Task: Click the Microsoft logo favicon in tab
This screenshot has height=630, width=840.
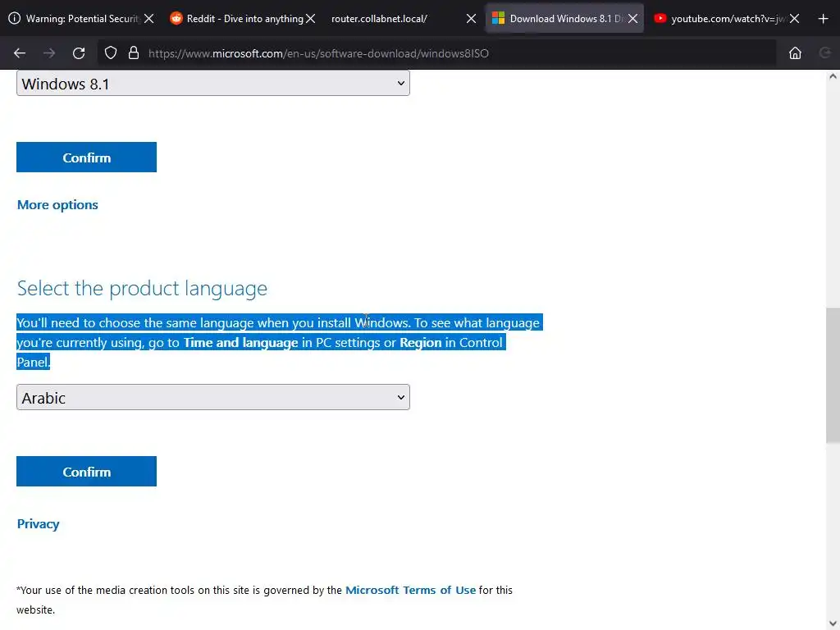Action: pos(498,18)
